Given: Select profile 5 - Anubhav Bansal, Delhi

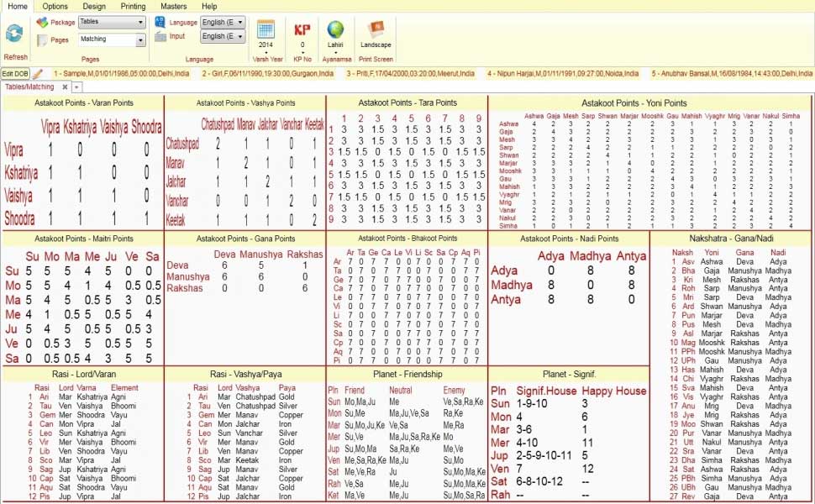Looking at the screenshot, I should pyautogui.click(x=732, y=74).
